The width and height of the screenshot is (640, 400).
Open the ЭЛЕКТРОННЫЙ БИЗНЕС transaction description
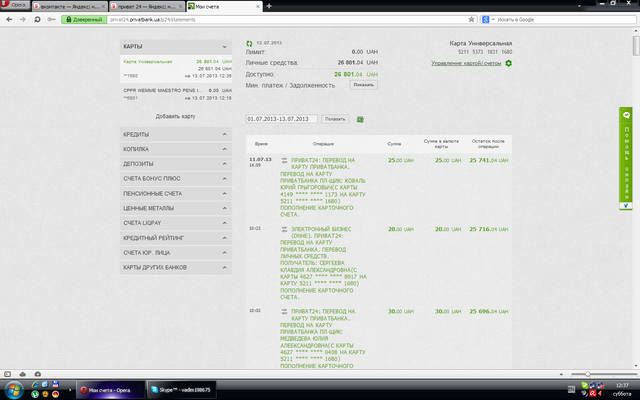click(323, 263)
